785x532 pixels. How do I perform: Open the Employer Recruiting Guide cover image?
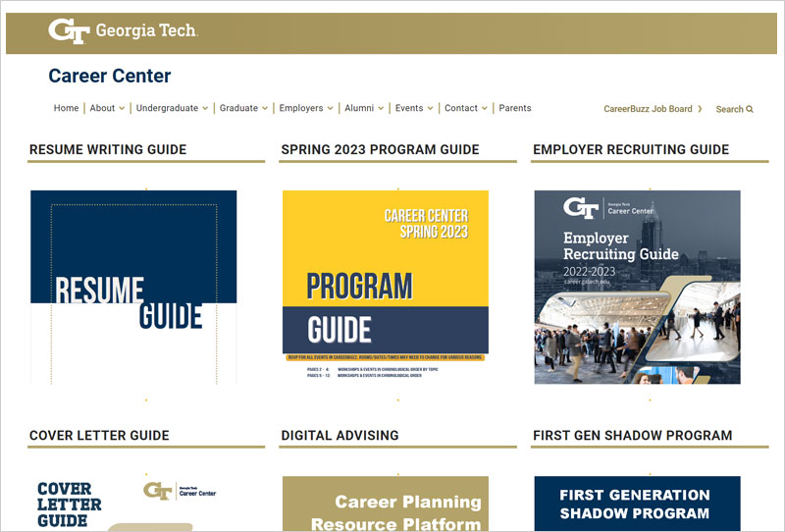click(637, 288)
